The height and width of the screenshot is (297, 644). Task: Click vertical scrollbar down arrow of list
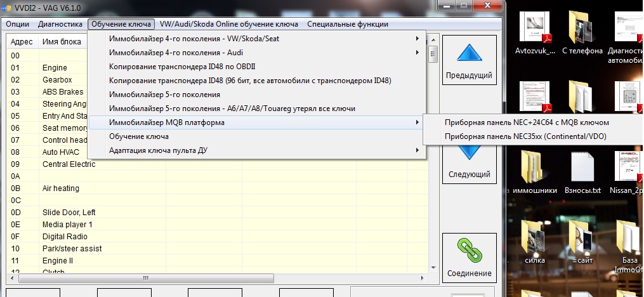[433, 268]
